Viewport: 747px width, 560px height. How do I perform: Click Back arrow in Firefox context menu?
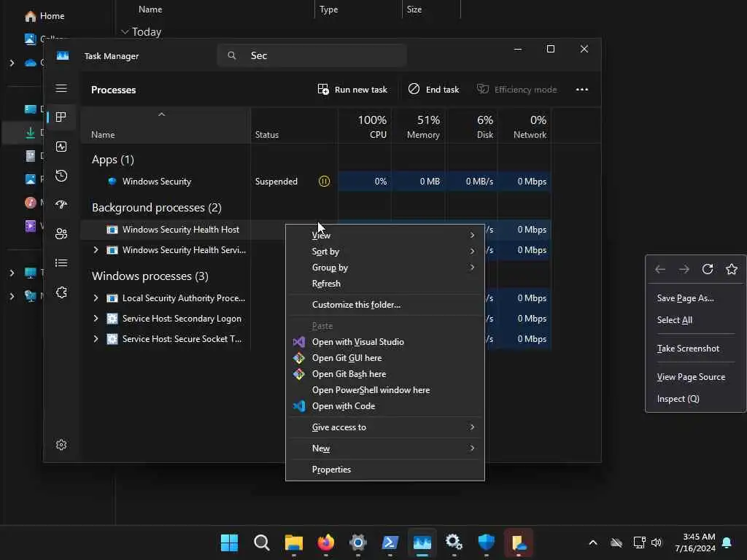[659, 269]
